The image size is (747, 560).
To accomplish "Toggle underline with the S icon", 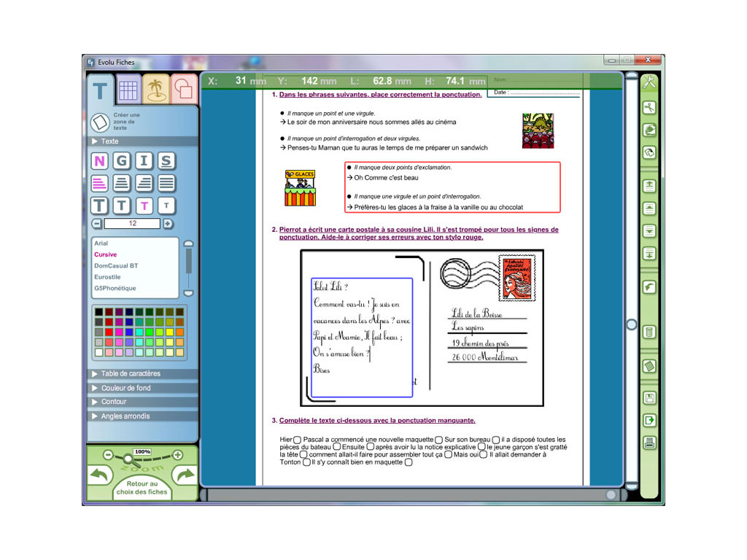I will (166, 161).
